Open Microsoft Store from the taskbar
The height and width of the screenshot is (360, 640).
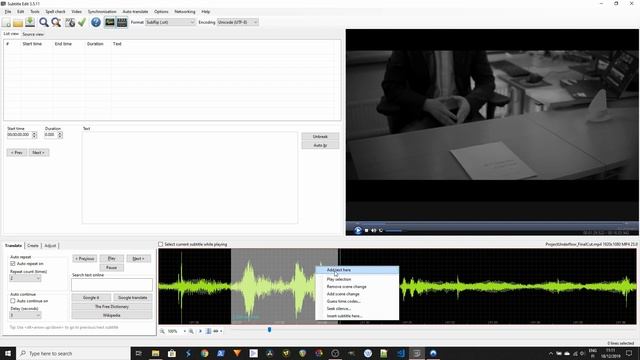tap(172, 353)
